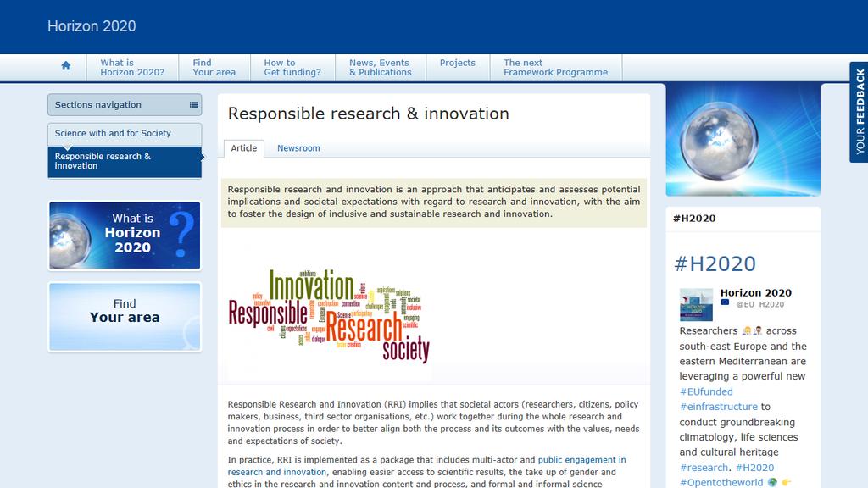Screen dimensions: 868x488
Task: Click the small #H2020 widget title
Action: coord(694,218)
